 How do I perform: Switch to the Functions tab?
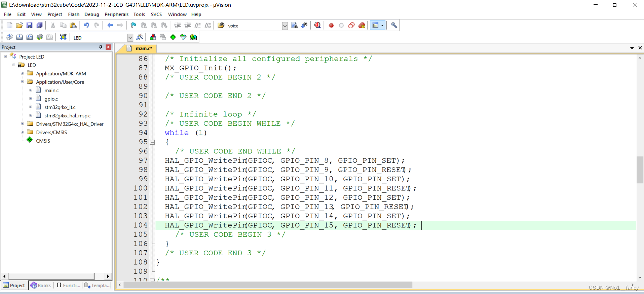tap(68, 285)
